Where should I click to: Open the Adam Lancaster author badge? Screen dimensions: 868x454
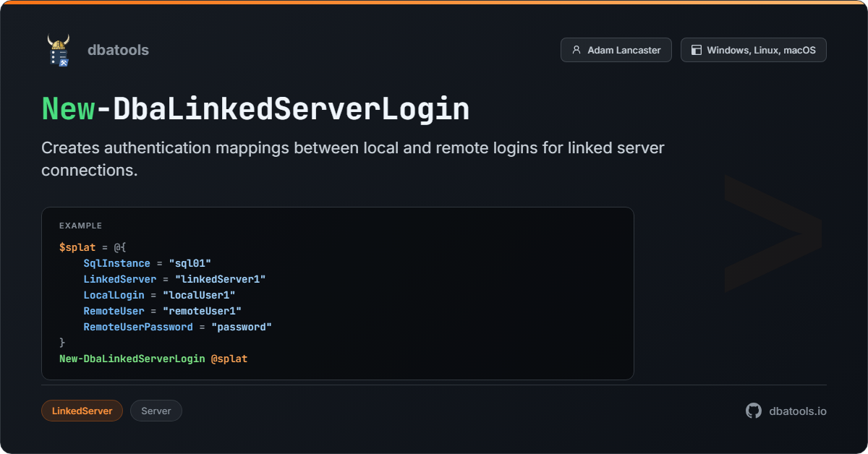(x=616, y=50)
